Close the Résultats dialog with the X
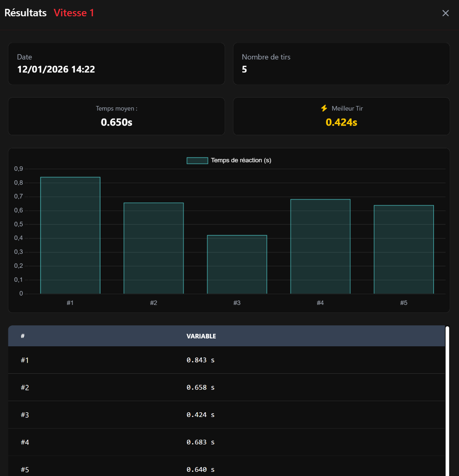Viewport: 459px width, 476px height. [446, 13]
